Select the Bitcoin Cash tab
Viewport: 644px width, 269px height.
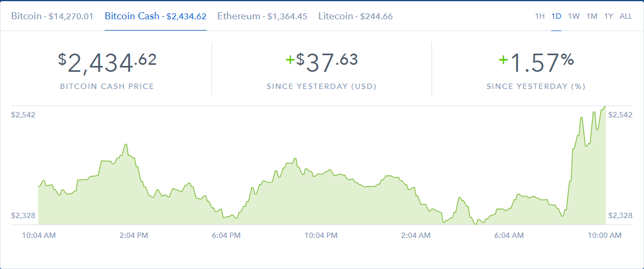coord(156,16)
